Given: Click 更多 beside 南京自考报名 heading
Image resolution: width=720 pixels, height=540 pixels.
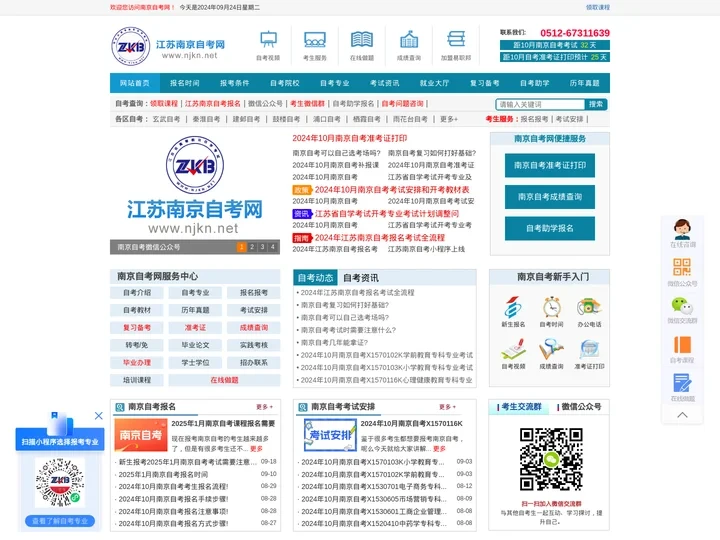Looking at the screenshot, I should pyautogui.click(x=264, y=407).
